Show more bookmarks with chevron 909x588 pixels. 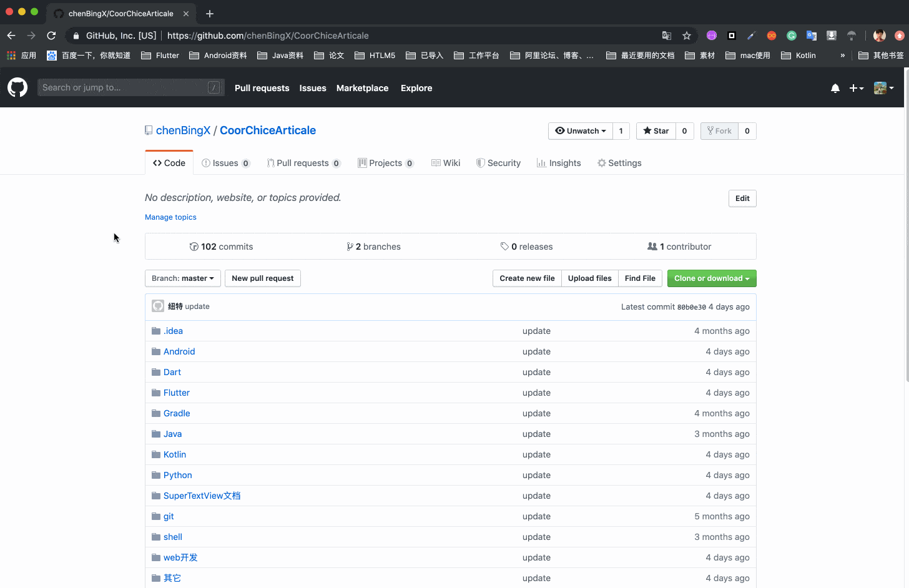pyautogui.click(x=842, y=56)
